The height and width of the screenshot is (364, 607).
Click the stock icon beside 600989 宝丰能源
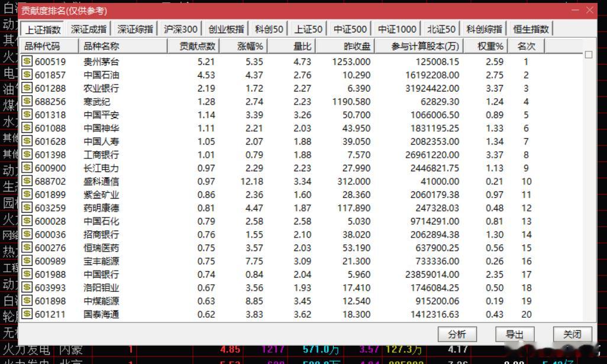(27, 261)
